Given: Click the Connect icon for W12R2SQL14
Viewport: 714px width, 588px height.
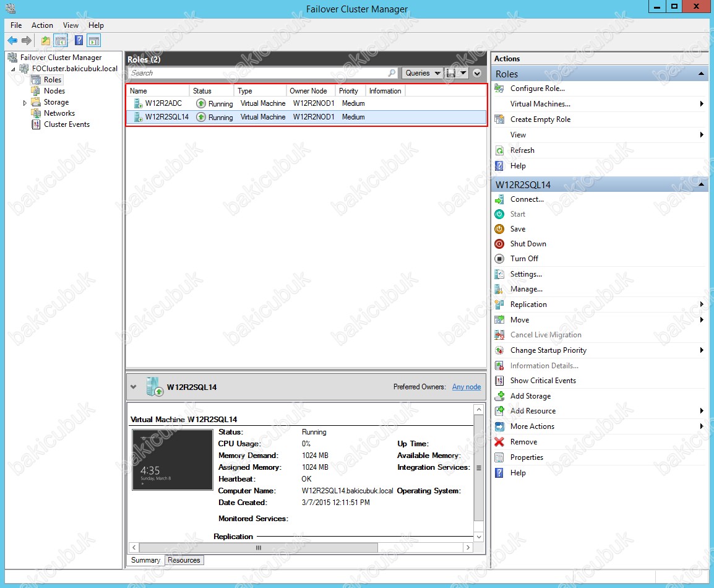Looking at the screenshot, I should [x=499, y=199].
